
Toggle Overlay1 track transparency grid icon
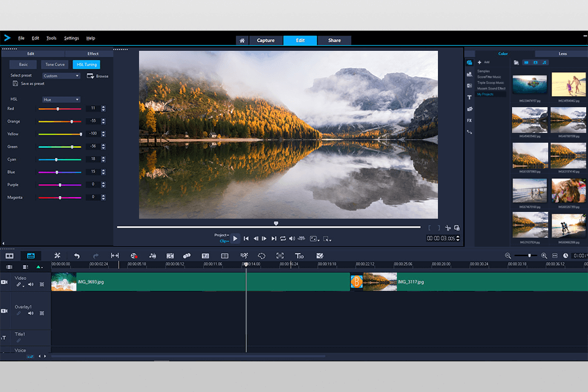pos(42,313)
